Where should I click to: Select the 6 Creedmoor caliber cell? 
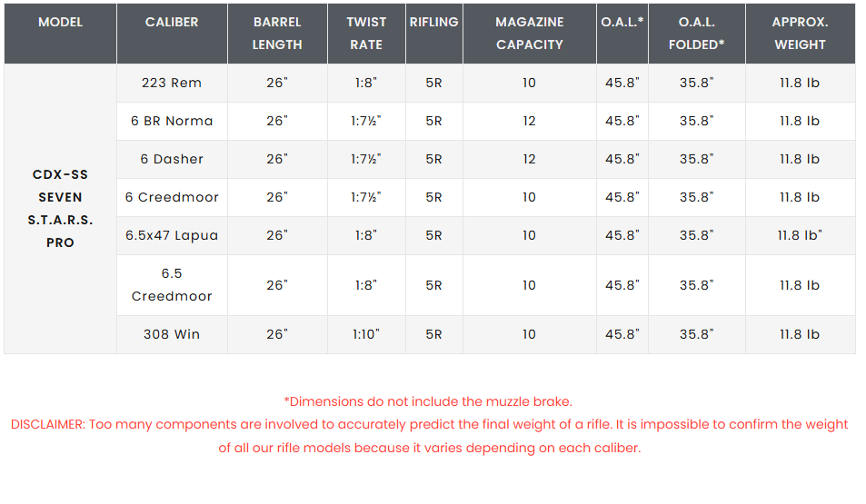172,197
